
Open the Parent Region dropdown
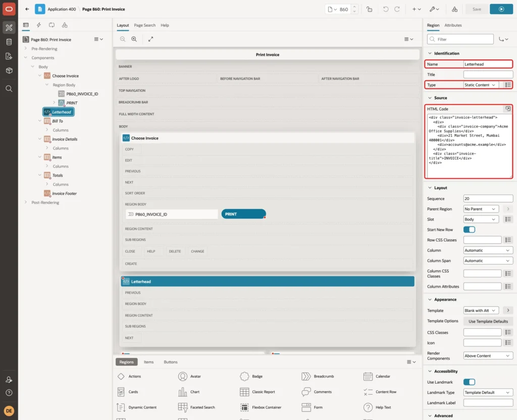(x=481, y=209)
